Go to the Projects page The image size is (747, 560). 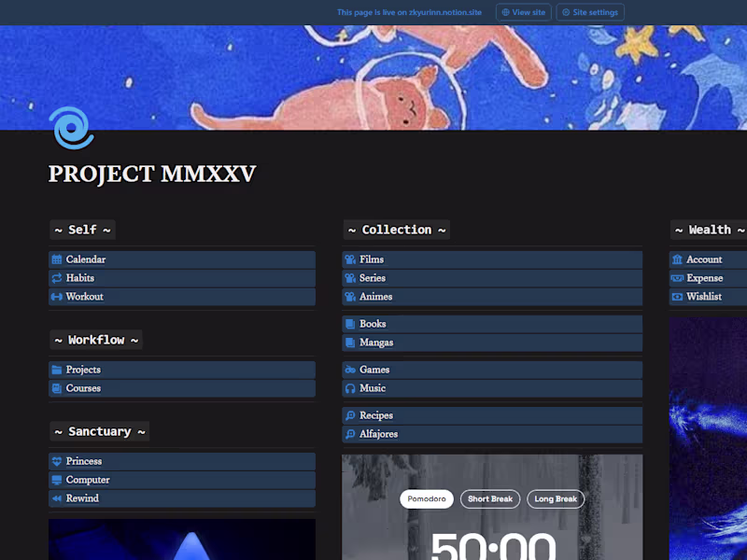click(182, 370)
